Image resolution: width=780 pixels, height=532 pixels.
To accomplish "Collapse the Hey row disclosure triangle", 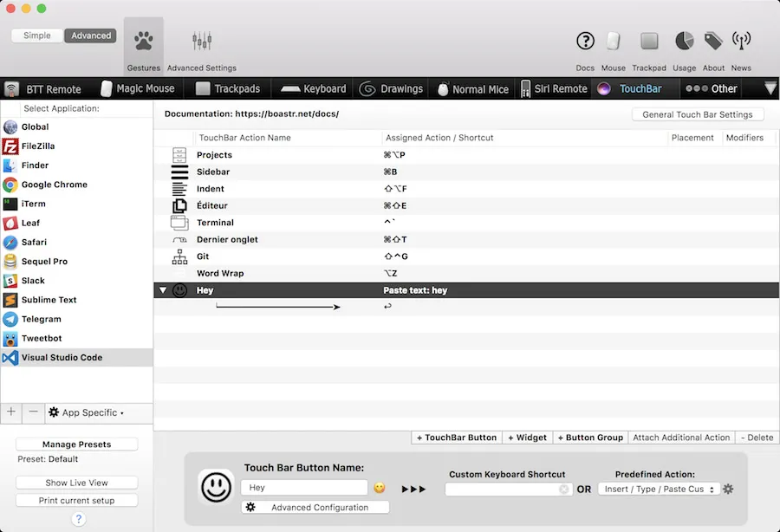I will [x=163, y=290].
